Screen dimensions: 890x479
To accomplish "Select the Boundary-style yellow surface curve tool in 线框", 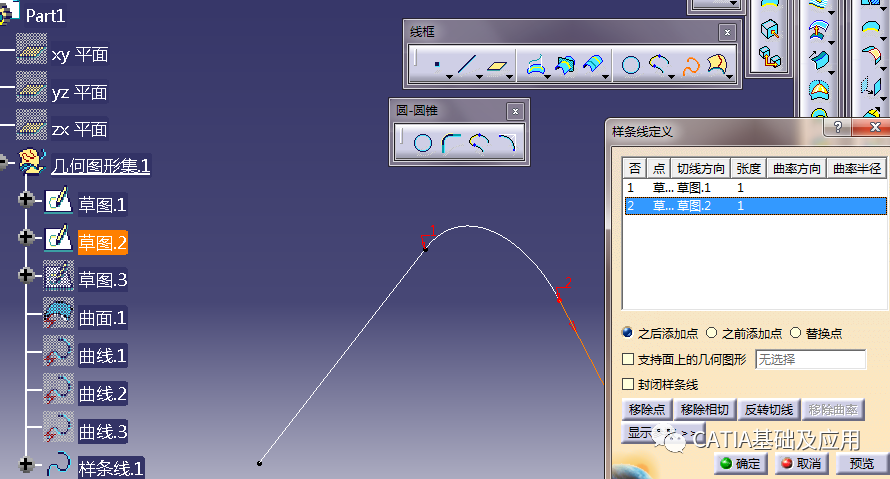I will tap(717, 65).
